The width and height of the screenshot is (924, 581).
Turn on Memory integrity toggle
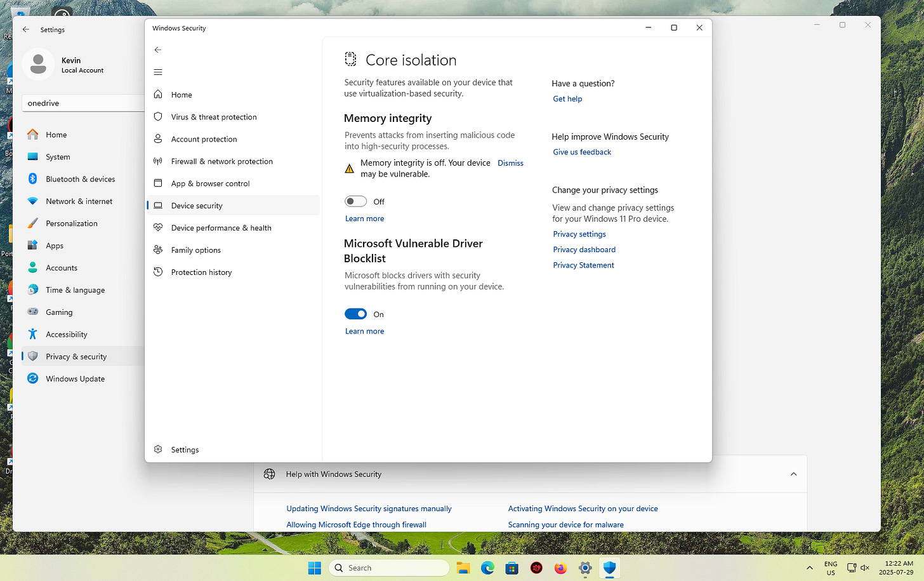point(355,201)
